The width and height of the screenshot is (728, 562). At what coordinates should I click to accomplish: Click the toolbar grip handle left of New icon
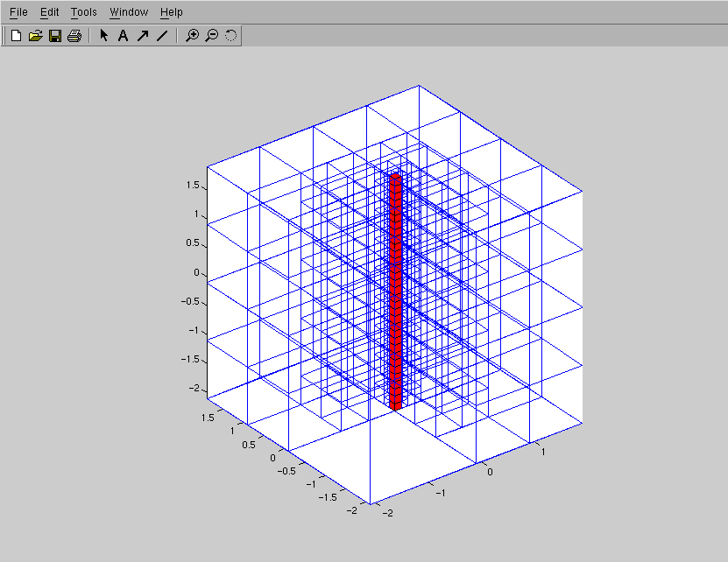pyautogui.click(x=5, y=36)
